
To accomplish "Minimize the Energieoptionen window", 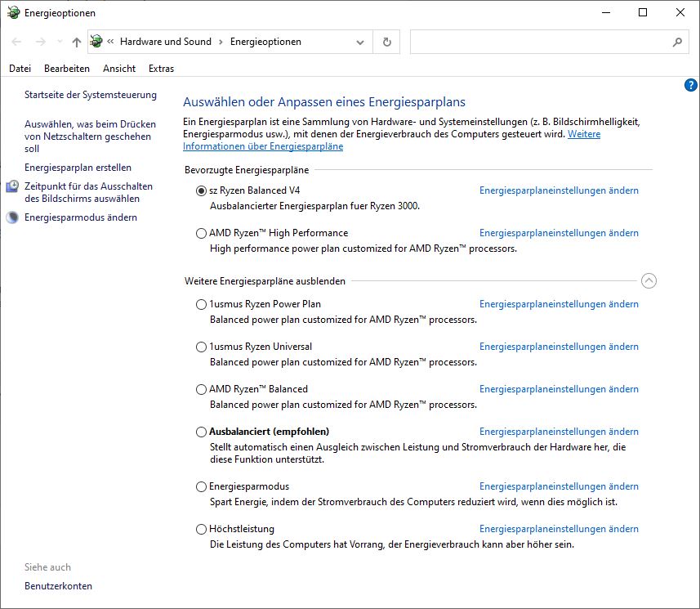I will click(606, 12).
